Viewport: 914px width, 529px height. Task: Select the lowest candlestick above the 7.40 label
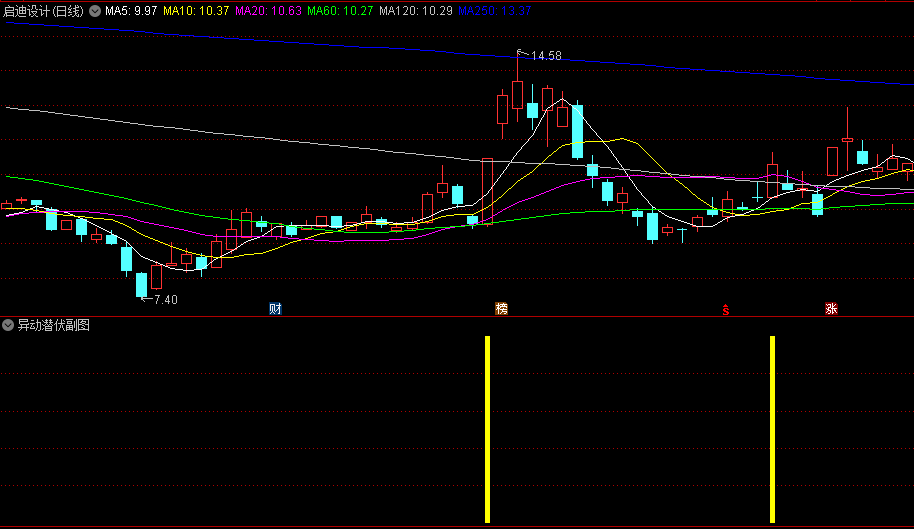coord(142,285)
